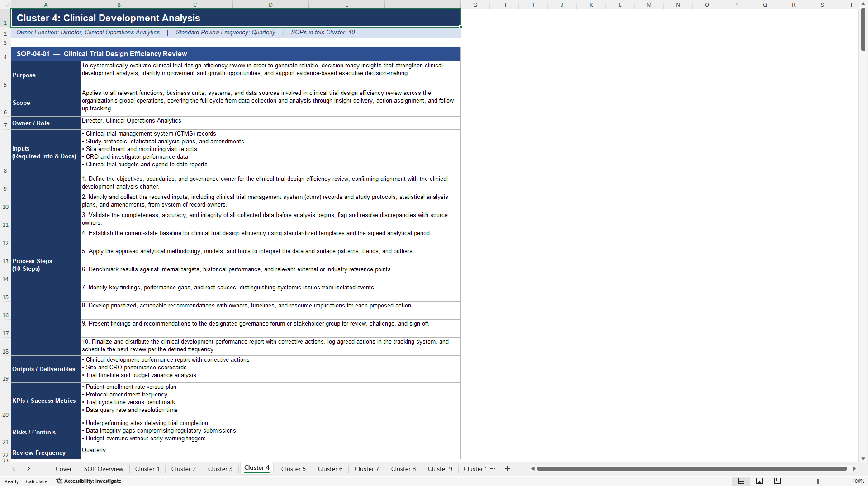
Task: Click step 9 'Present findings and recommendations' cell
Action: [270, 329]
